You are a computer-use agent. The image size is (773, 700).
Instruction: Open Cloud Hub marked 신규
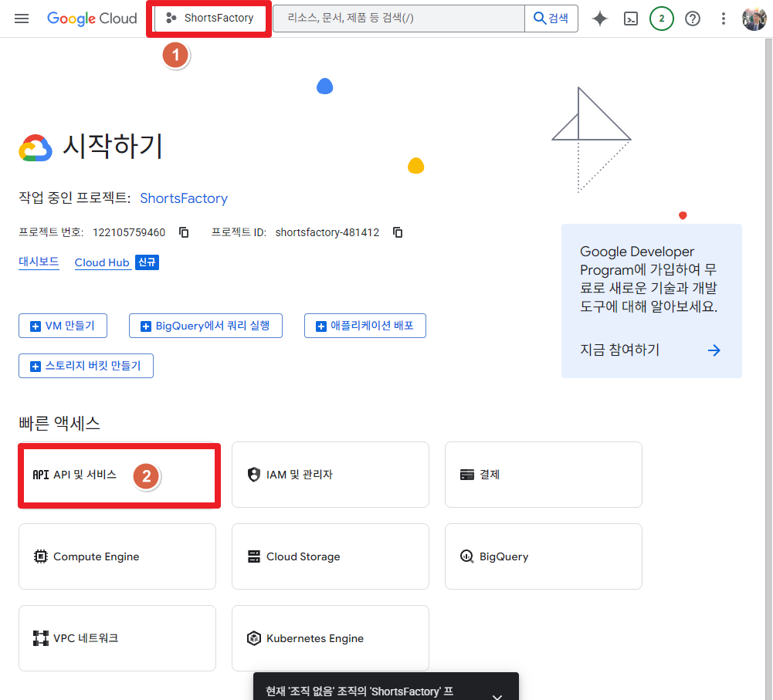click(103, 262)
